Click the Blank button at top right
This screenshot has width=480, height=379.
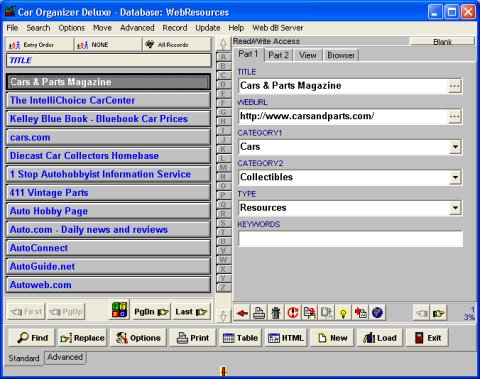click(x=442, y=42)
